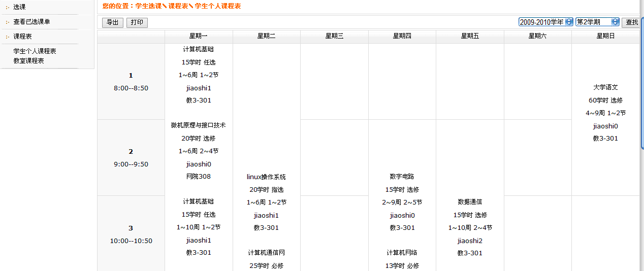Click the bullet icon beside 查看已选课单
The height and width of the screenshot is (271, 644).
pos(8,22)
